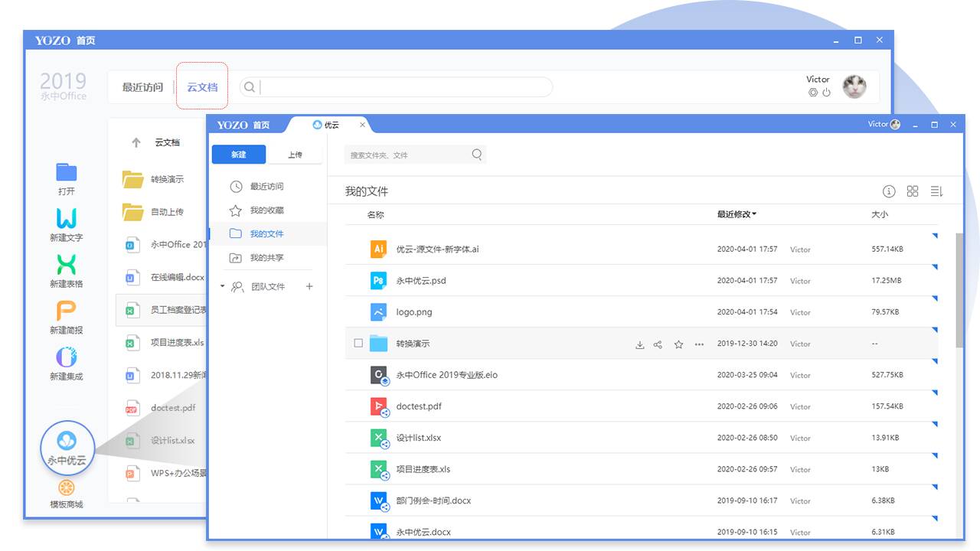
Task: Click the share icon on 转换演示 row
Action: tap(658, 344)
